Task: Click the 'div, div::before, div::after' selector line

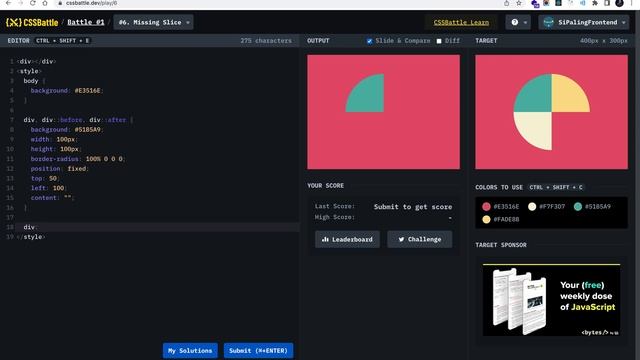Action: (78, 120)
